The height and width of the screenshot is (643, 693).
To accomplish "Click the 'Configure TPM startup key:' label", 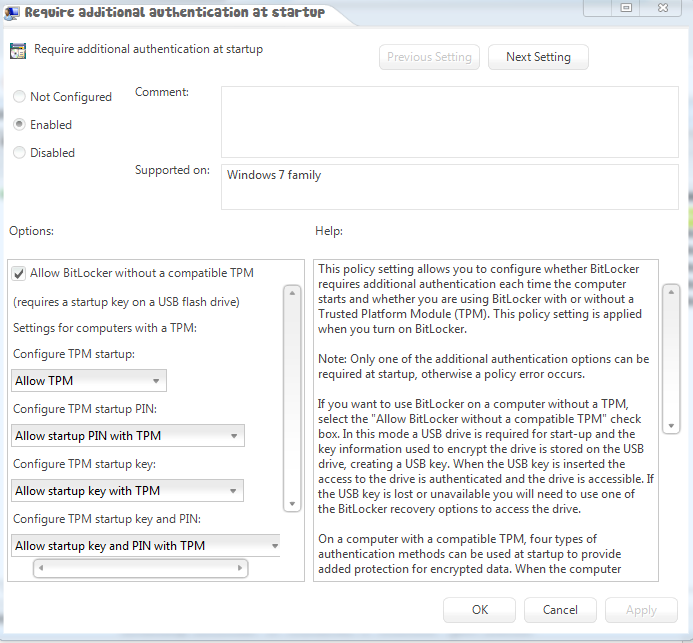I will (84, 464).
